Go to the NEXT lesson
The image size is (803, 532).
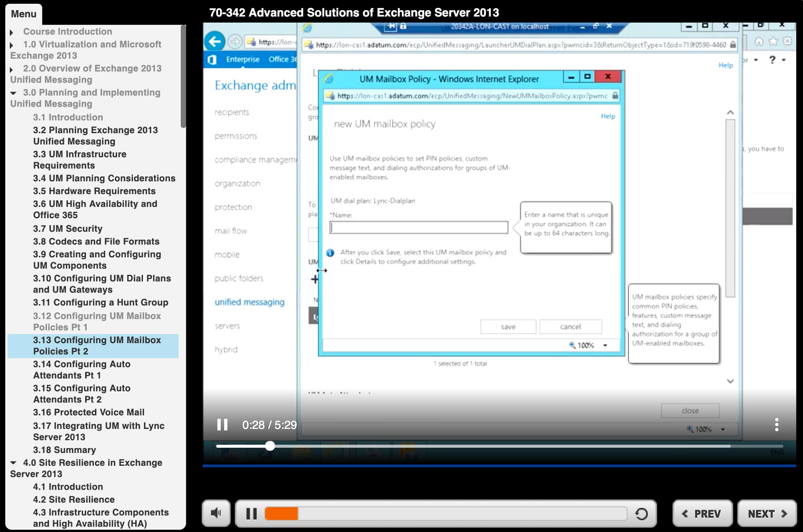click(x=767, y=514)
